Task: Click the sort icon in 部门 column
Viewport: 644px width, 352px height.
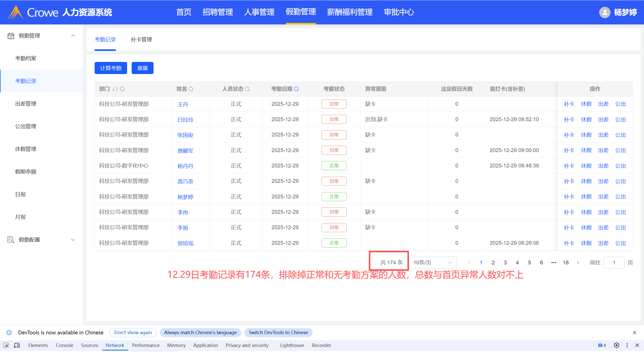Action: [115, 89]
